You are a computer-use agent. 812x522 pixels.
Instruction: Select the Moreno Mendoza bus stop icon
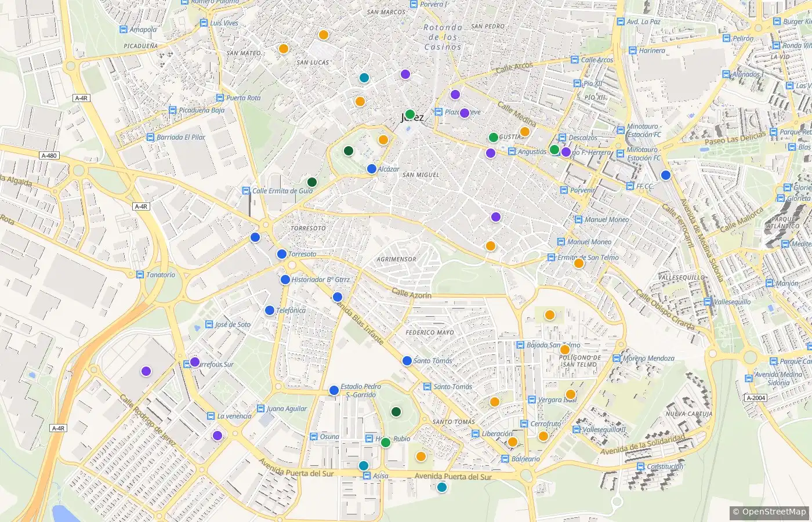pyautogui.click(x=617, y=358)
